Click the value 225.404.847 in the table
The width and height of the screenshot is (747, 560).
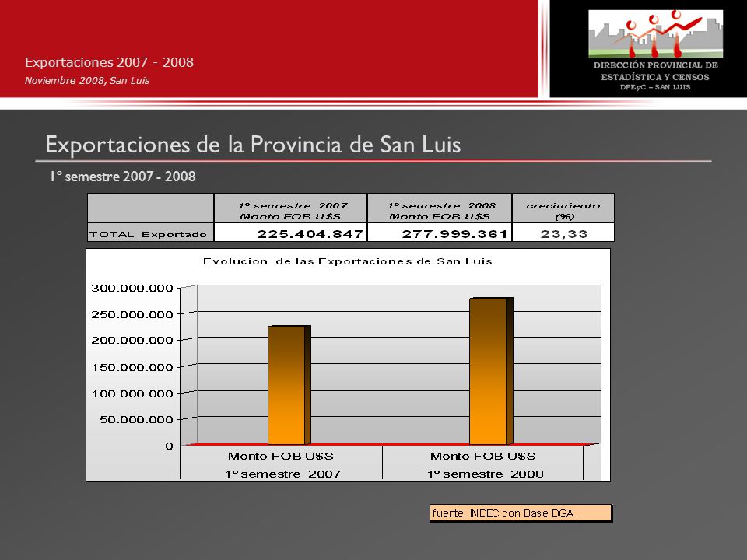click(x=310, y=234)
